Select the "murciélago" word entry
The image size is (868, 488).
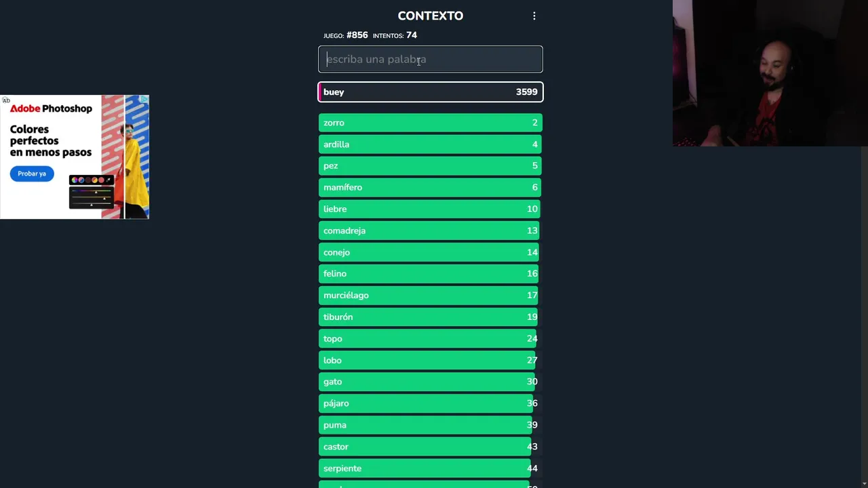(x=431, y=296)
